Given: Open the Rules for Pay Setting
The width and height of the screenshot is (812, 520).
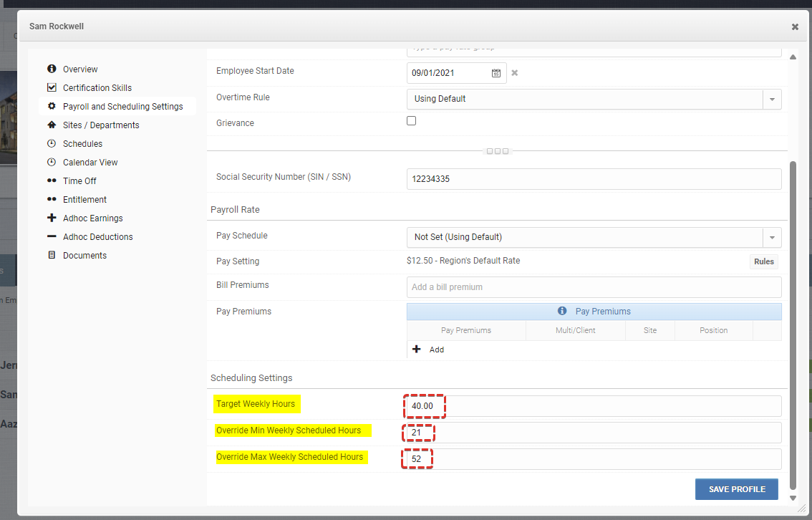Looking at the screenshot, I should (763, 261).
